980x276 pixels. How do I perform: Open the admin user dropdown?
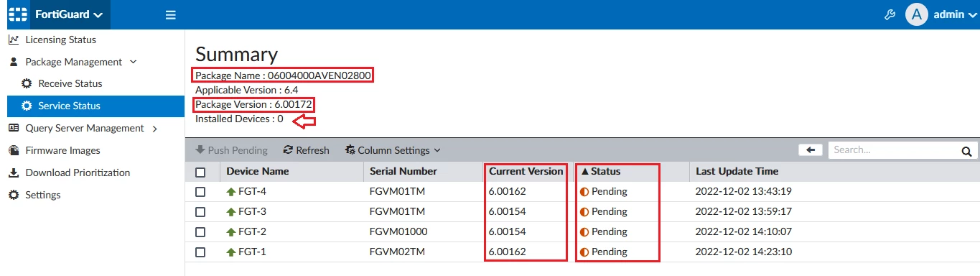pyautogui.click(x=955, y=14)
